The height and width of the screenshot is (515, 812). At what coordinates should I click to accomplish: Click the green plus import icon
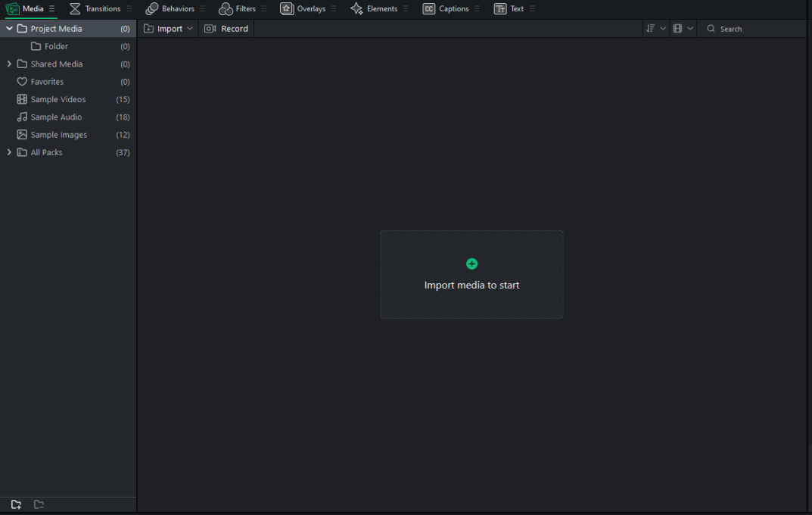(x=471, y=264)
